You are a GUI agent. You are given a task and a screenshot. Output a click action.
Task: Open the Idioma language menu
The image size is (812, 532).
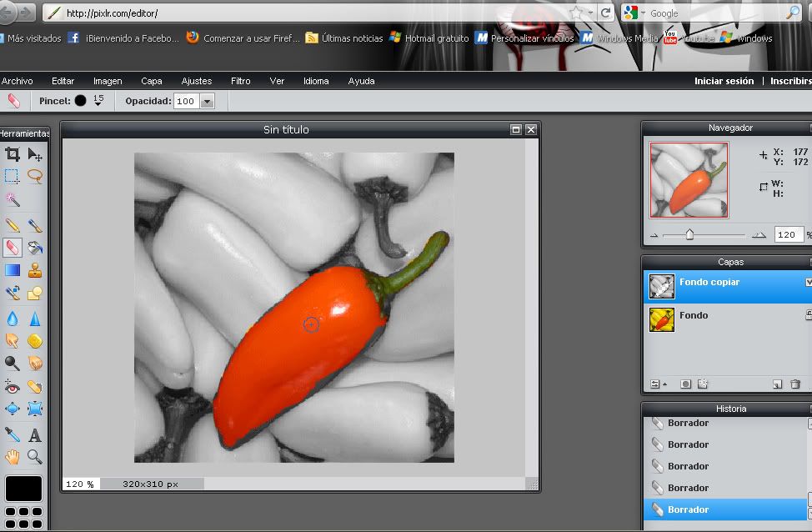316,81
